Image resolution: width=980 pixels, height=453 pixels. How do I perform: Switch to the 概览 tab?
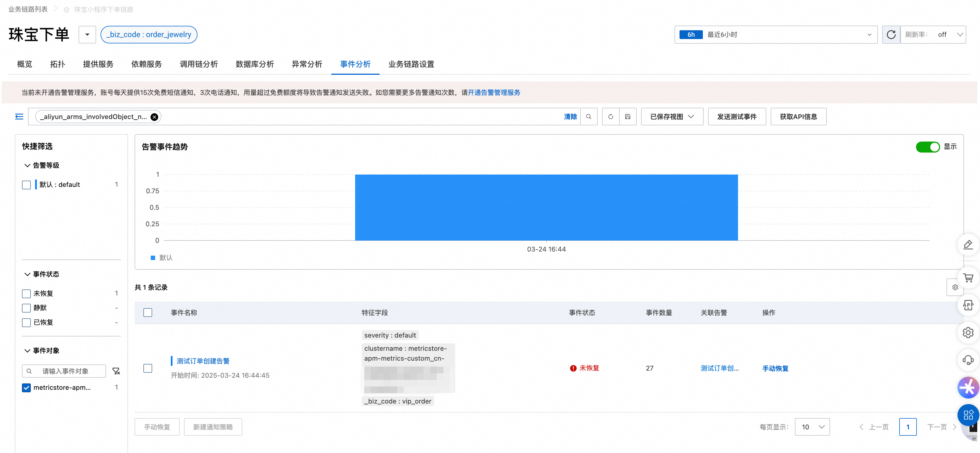[x=25, y=64]
